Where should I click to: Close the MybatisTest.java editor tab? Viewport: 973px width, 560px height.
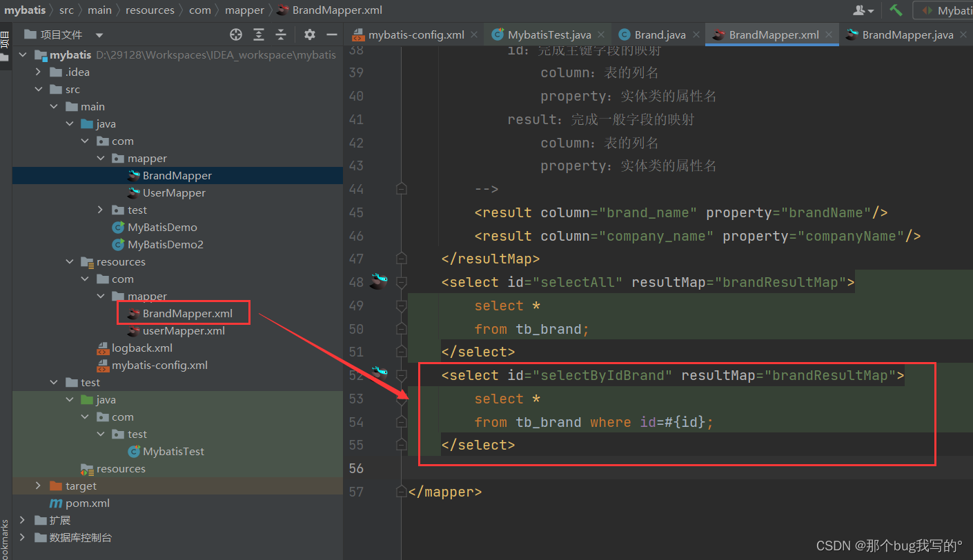601,34
